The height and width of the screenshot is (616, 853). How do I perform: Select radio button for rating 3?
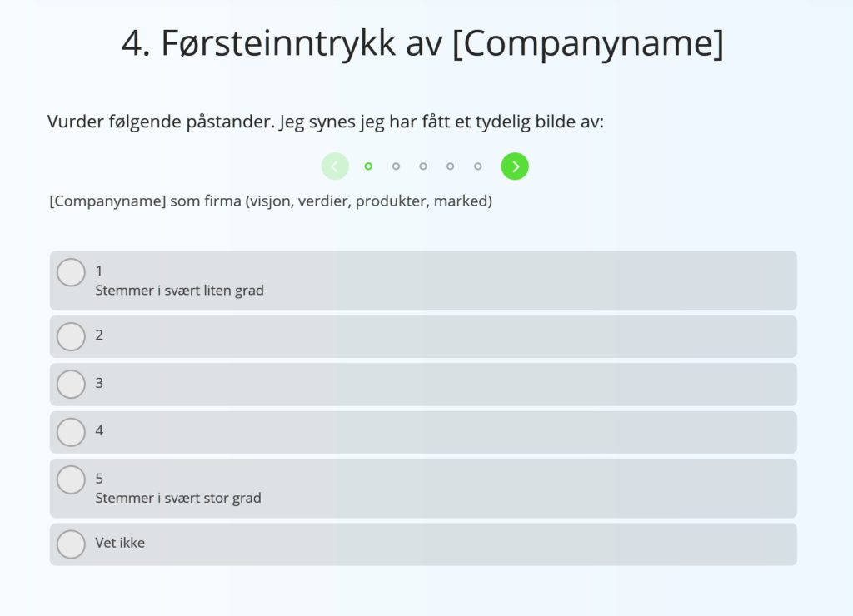coord(71,384)
